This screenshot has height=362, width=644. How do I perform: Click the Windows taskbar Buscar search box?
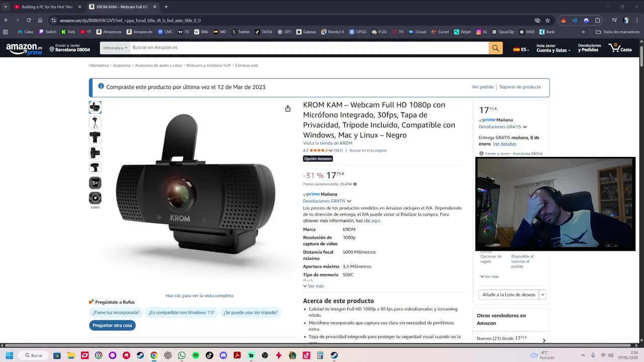(34, 355)
